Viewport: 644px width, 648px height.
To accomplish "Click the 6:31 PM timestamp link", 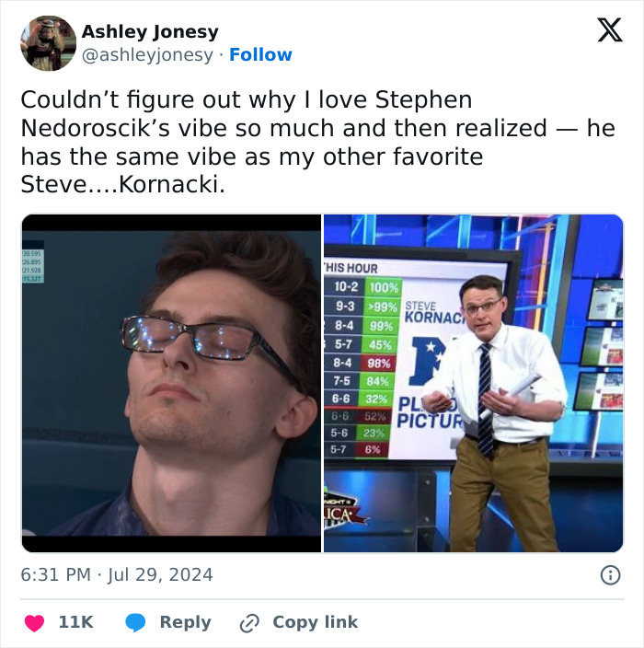I will click(55, 575).
